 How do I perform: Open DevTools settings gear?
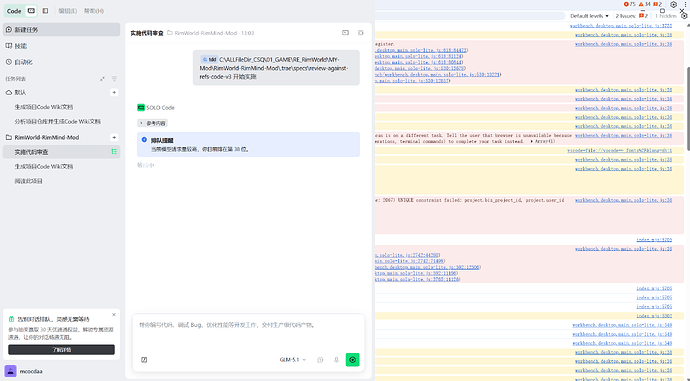click(x=673, y=4)
